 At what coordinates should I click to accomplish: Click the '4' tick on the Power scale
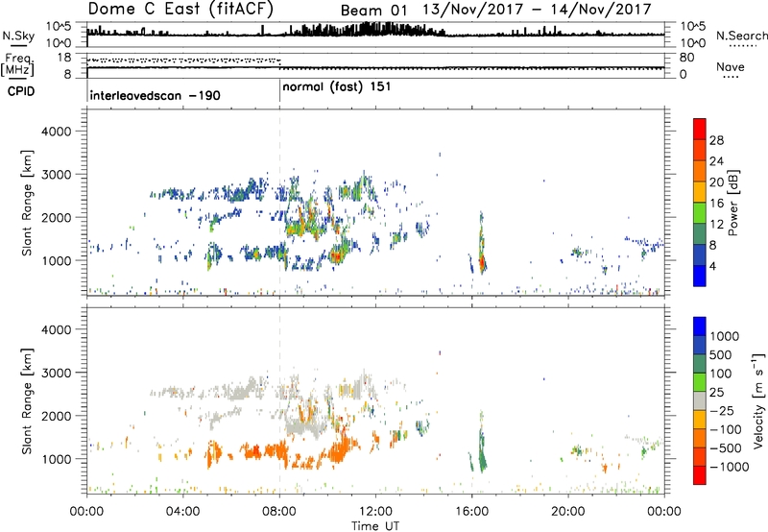[x=712, y=266]
